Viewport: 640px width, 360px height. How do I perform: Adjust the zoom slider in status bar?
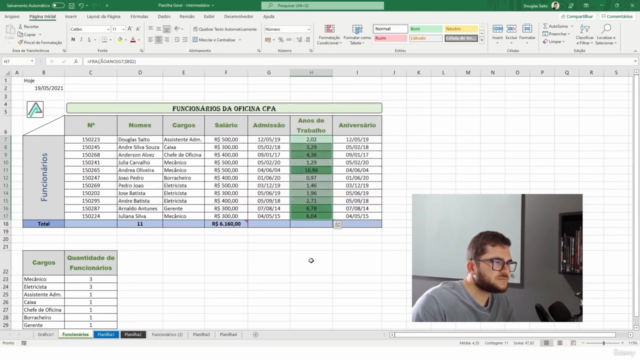tap(603, 343)
